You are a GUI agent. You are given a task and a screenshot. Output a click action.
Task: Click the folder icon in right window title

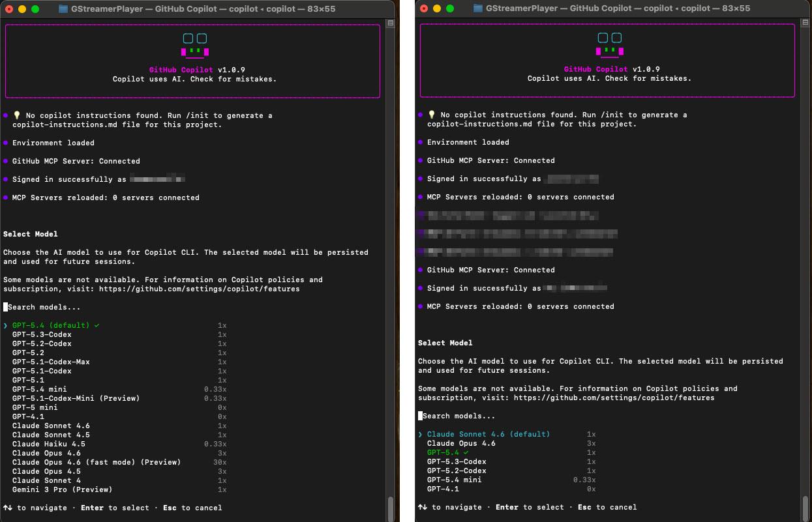click(x=478, y=8)
